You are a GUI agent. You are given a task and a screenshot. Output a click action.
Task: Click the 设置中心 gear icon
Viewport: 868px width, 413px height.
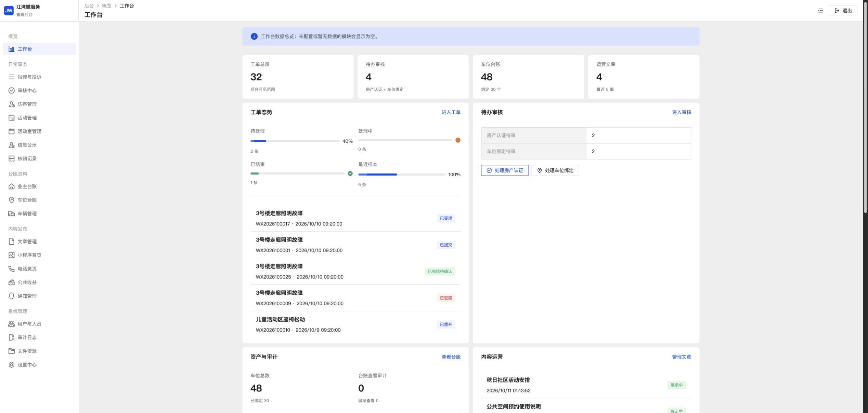pos(11,365)
